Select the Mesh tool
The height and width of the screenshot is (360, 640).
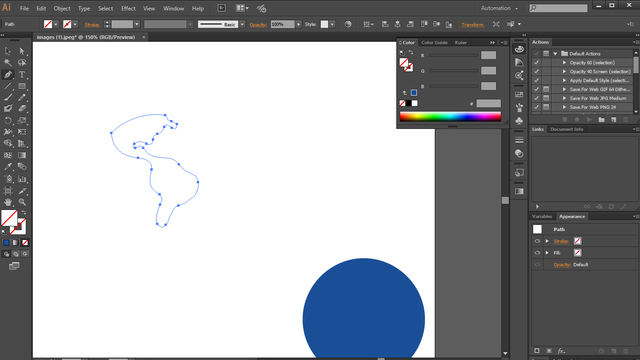click(x=8, y=155)
